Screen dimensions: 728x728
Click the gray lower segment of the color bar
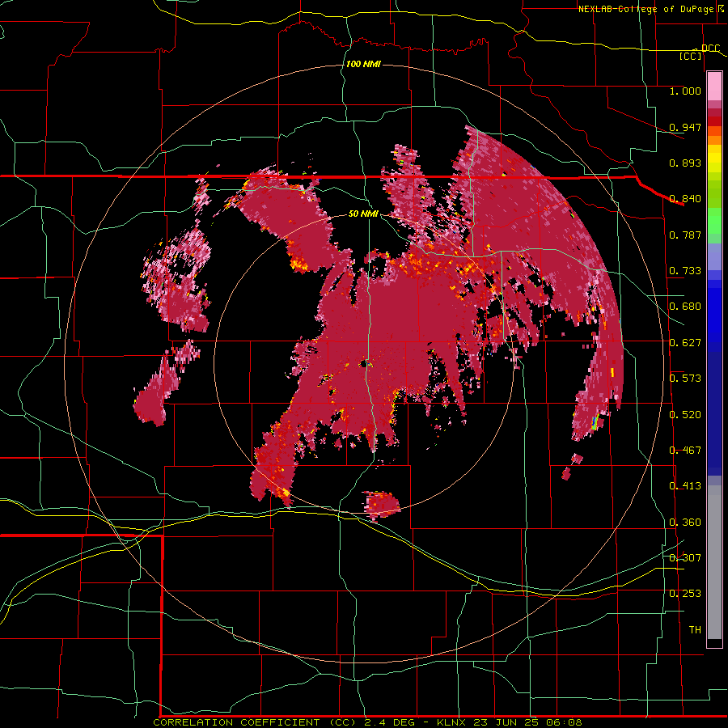[x=714, y=562]
